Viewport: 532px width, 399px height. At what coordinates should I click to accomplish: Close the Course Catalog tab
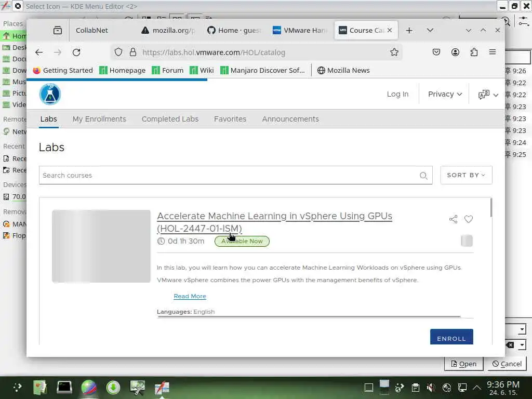(x=390, y=30)
